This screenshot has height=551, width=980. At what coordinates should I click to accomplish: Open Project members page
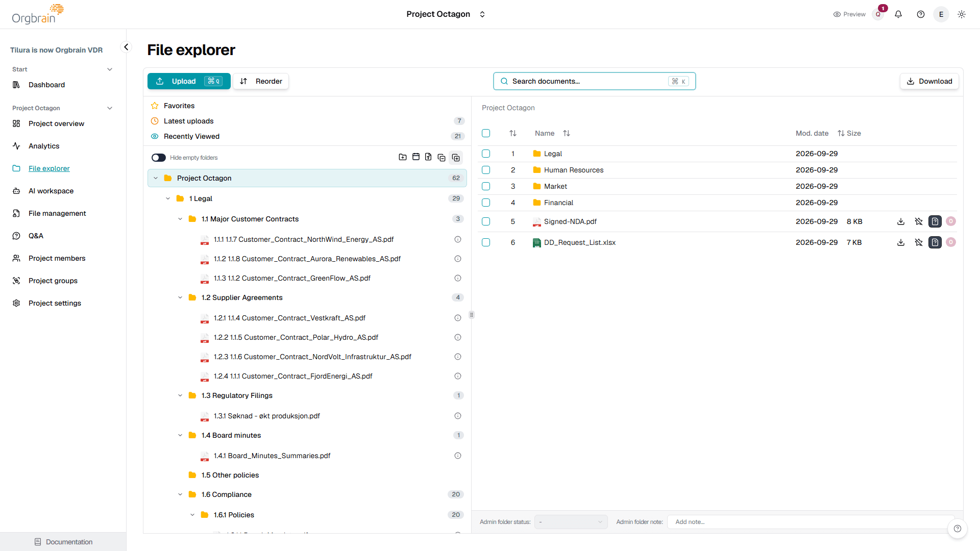click(57, 258)
